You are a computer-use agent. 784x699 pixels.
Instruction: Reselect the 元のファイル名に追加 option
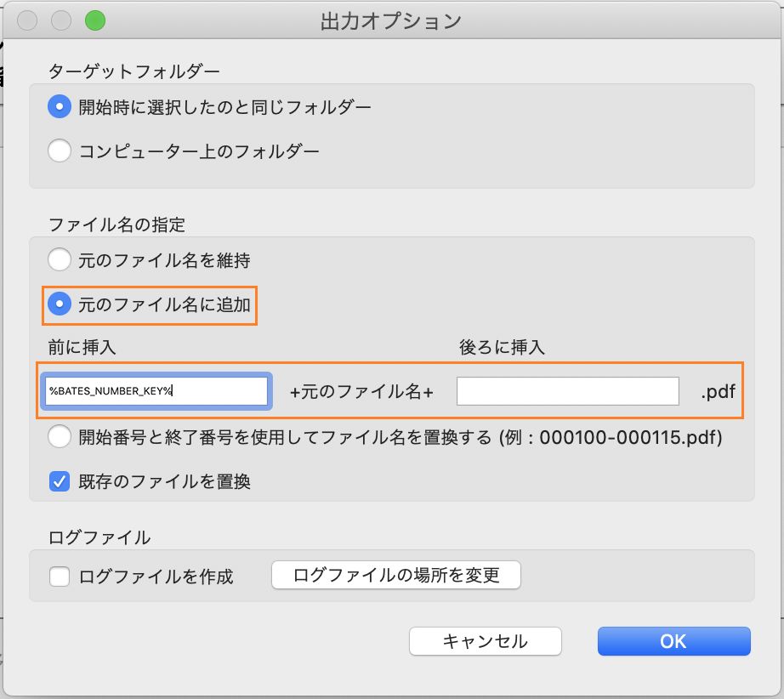point(60,303)
